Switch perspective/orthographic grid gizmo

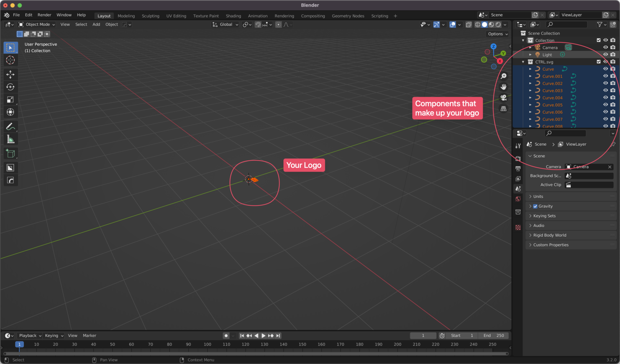(x=503, y=108)
